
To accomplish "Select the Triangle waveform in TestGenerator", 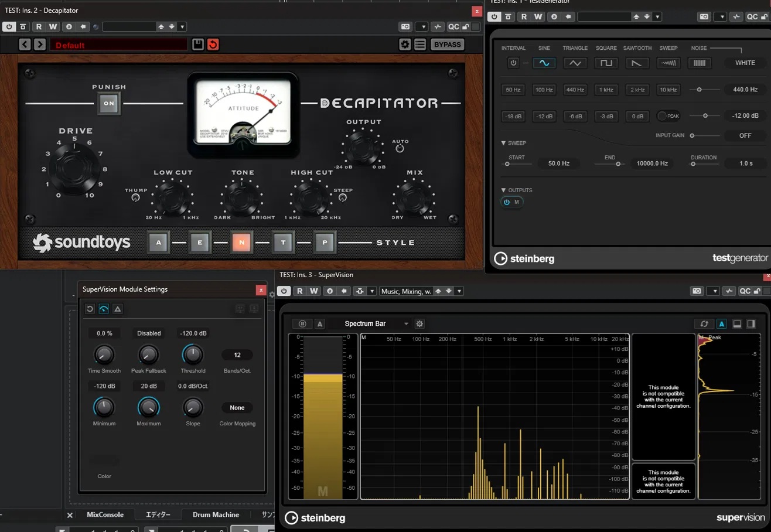I will (575, 63).
